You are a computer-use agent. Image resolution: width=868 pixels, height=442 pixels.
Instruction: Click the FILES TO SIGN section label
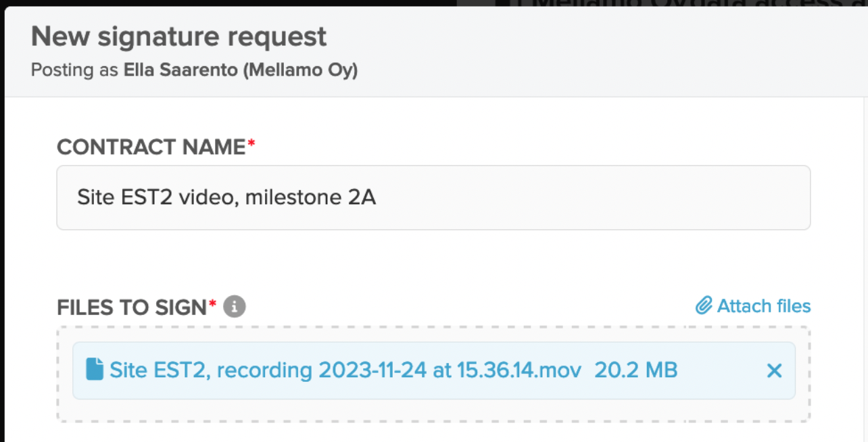[131, 308]
